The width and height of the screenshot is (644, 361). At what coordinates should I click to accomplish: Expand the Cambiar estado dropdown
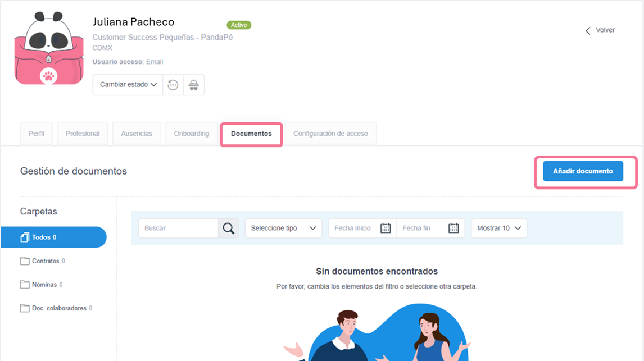pos(128,85)
